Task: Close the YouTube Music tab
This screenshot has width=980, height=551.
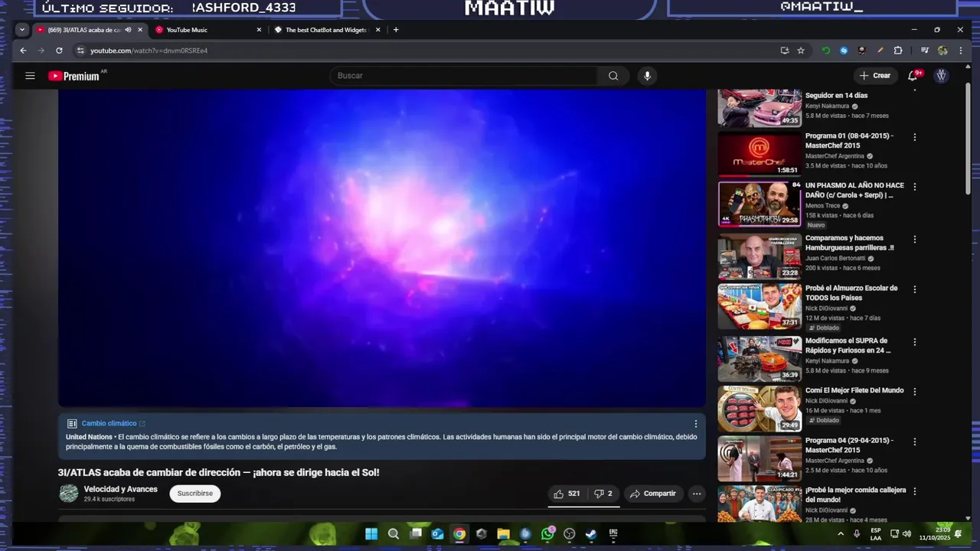Action: click(259, 30)
